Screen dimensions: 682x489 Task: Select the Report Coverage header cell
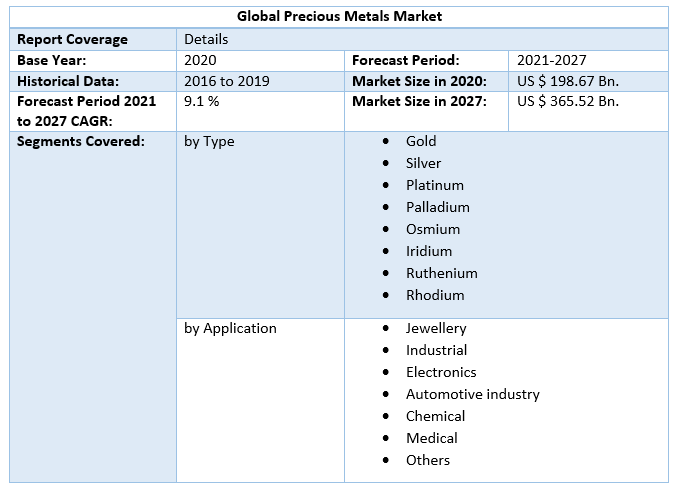[73, 39]
